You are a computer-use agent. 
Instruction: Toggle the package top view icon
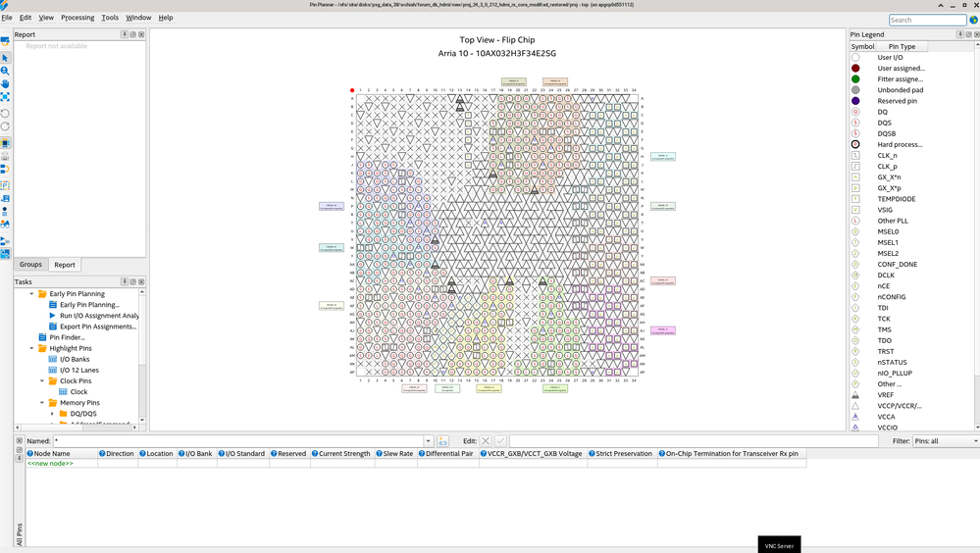[x=5, y=143]
